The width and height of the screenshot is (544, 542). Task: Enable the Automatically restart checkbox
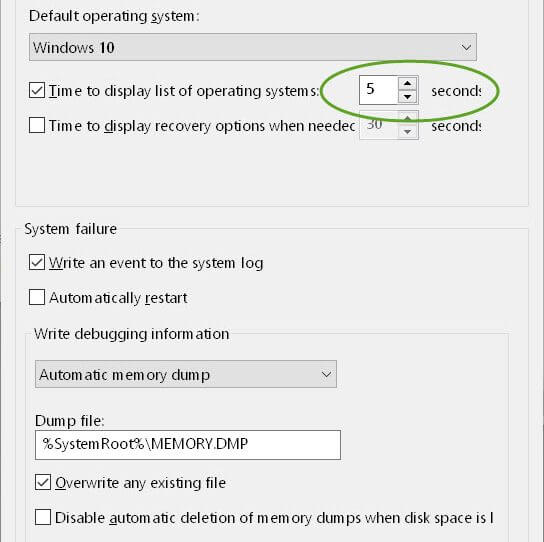[x=37, y=297]
